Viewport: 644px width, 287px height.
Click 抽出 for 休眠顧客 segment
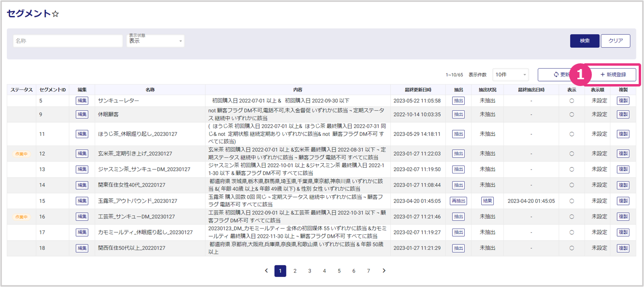pos(458,115)
